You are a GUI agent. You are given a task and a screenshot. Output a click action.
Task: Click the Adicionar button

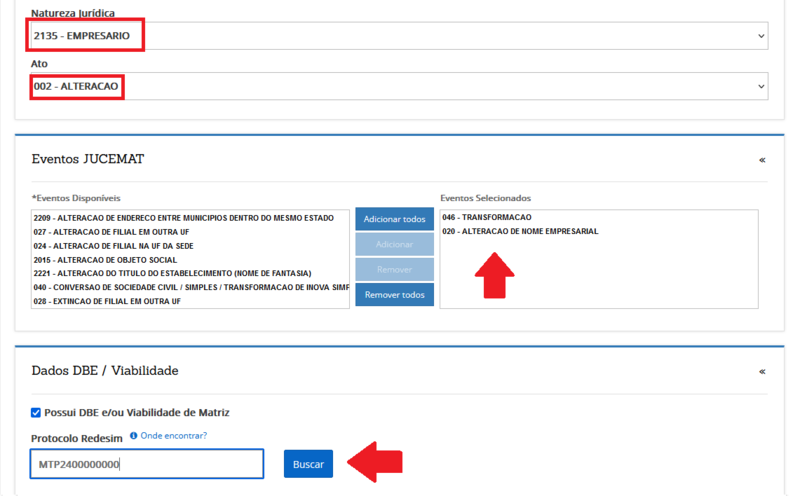[x=394, y=244]
